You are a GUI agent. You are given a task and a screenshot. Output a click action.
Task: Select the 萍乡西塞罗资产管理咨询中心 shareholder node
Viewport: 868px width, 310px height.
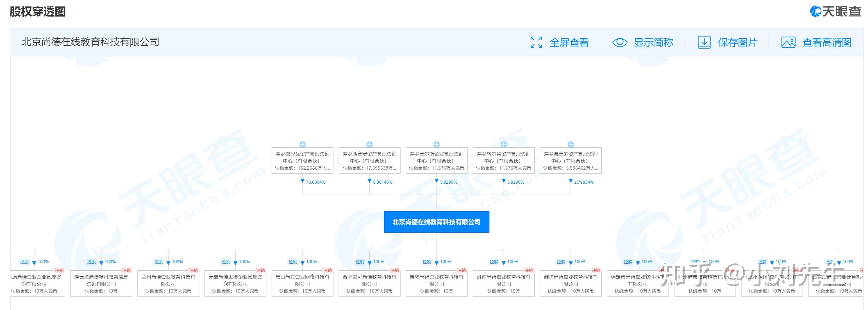tap(370, 161)
